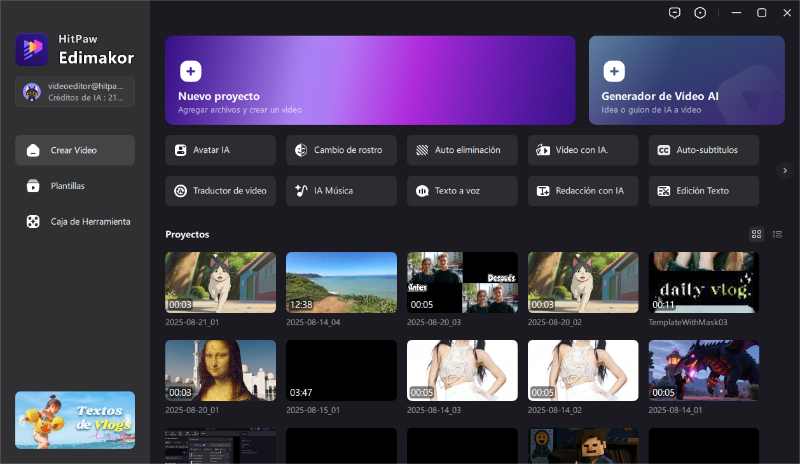The height and width of the screenshot is (464, 800).
Task: Launch the Traductor de video tool
Action: (220, 191)
